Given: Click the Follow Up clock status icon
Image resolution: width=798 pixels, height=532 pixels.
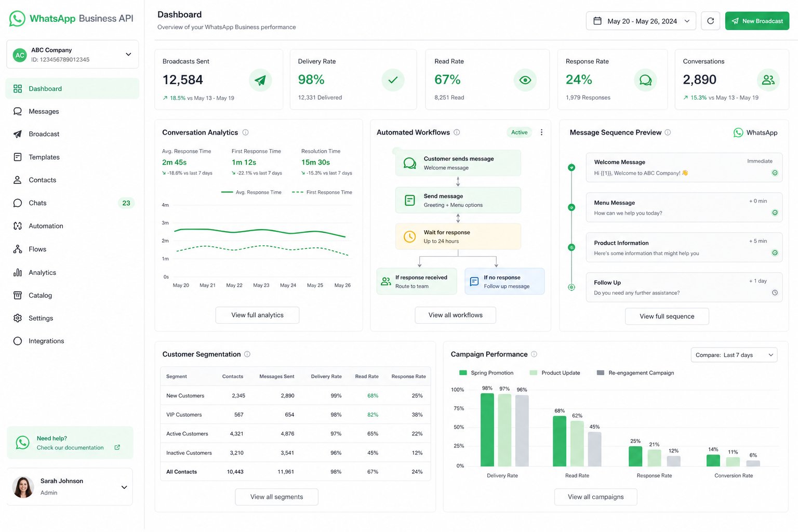Looking at the screenshot, I should coord(775,292).
